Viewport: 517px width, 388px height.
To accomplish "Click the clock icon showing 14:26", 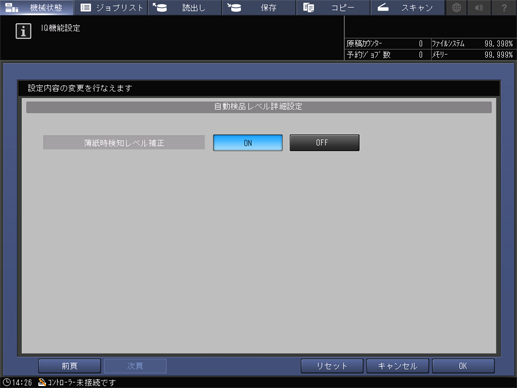I will (6, 382).
